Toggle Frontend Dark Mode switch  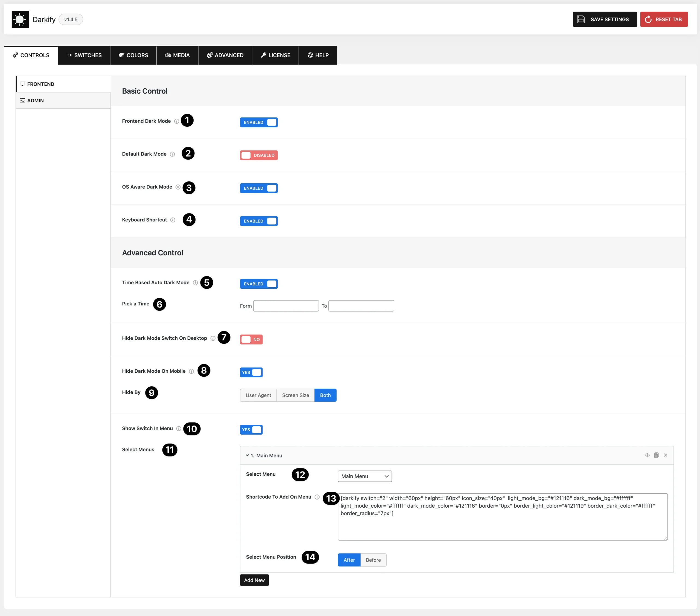click(259, 122)
